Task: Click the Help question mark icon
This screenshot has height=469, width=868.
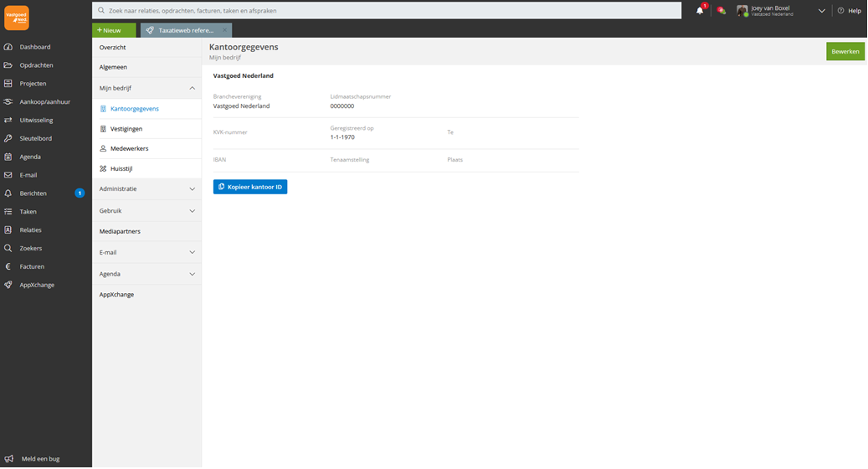Action: (x=841, y=11)
